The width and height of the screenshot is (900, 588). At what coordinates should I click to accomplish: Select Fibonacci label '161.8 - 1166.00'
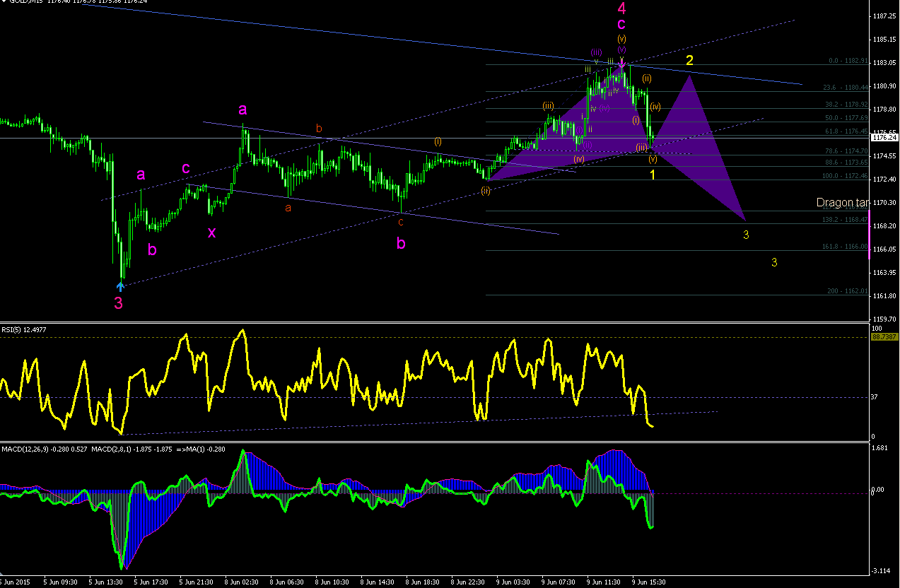click(845, 247)
